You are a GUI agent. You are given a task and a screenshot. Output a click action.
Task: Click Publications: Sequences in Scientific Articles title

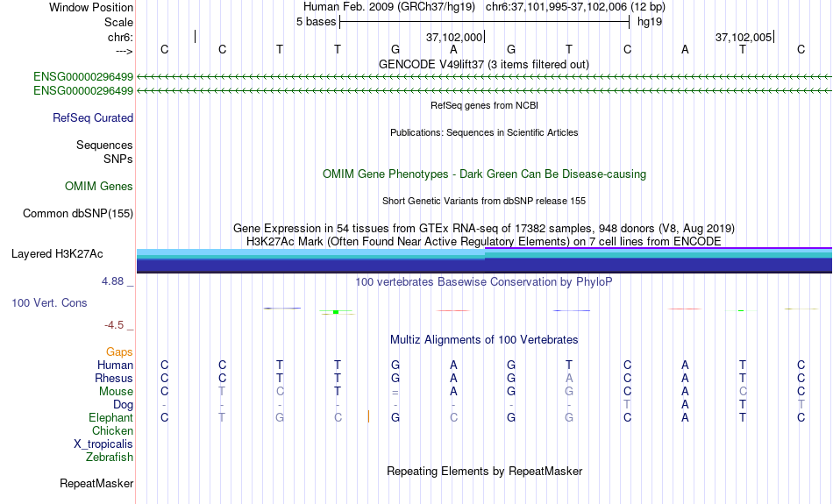pos(484,132)
